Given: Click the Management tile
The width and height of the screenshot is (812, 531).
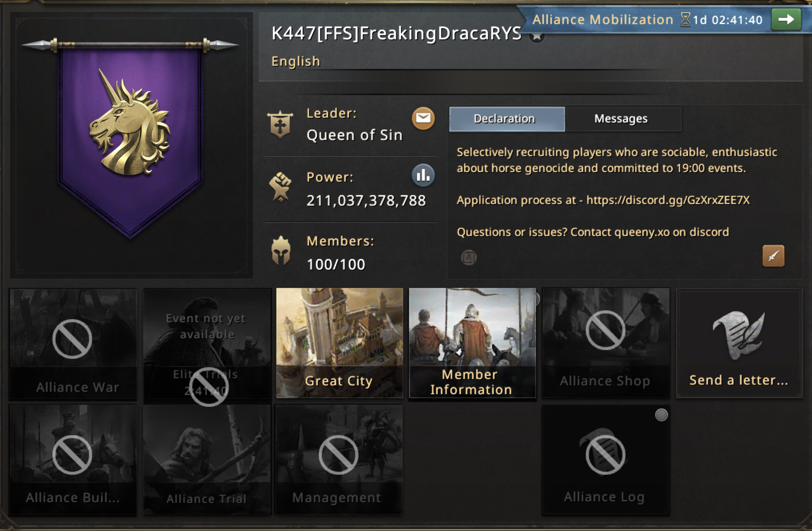Looking at the screenshot, I should coord(339,460).
